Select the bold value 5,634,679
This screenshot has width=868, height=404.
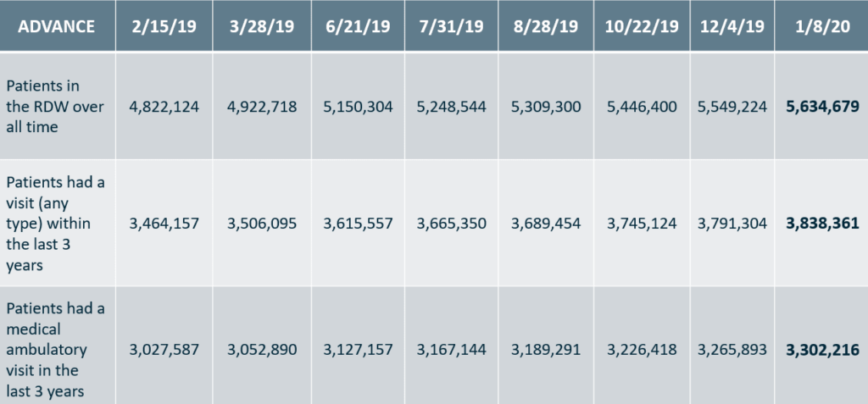822,107
